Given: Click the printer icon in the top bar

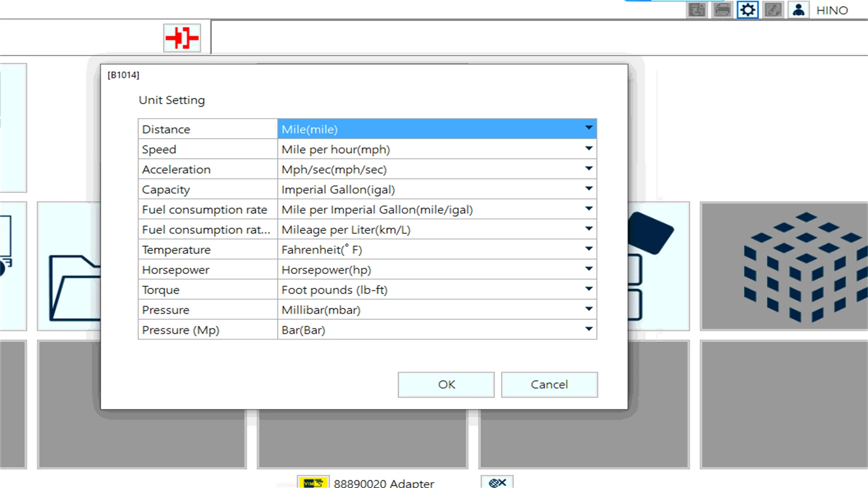Looking at the screenshot, I should pyautogui.click(x=722, y=9).
